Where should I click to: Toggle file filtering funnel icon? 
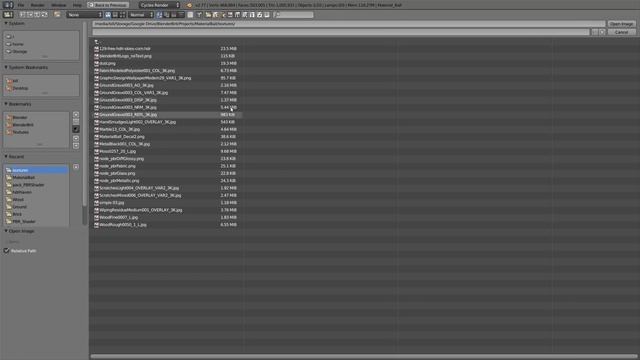(x=200, y=15)
